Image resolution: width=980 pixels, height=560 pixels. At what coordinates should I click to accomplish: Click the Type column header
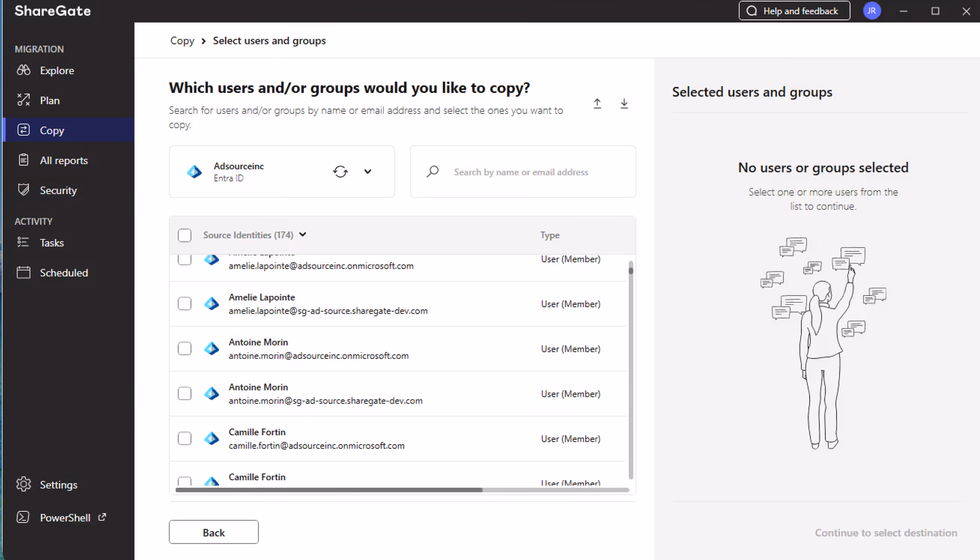550,235
